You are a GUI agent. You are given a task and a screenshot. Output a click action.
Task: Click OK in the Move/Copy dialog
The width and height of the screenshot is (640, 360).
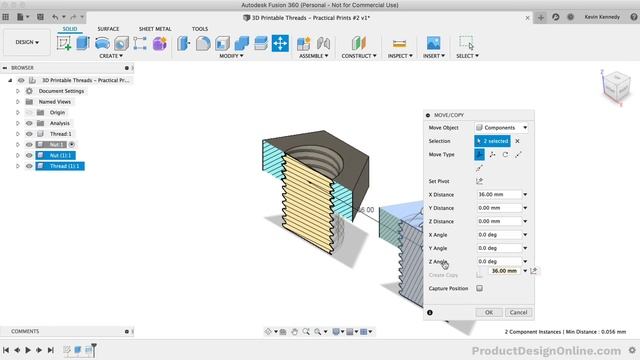[x=489, y=312]
